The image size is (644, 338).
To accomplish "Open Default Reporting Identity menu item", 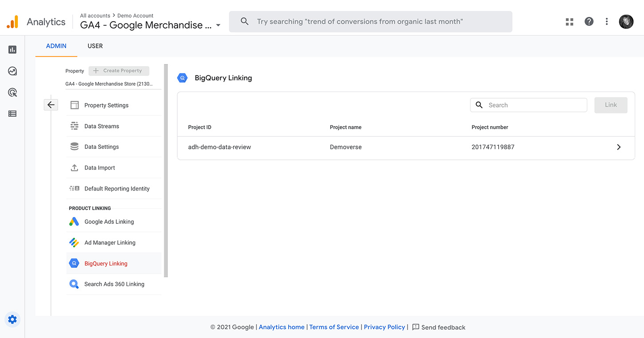I will pos(114,189).
